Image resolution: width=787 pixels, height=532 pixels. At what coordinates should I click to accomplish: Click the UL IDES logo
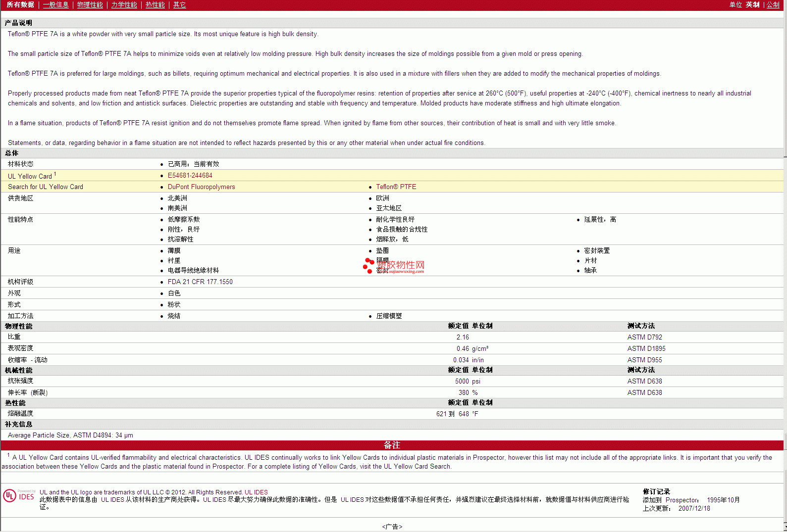[x=19, y=495]
